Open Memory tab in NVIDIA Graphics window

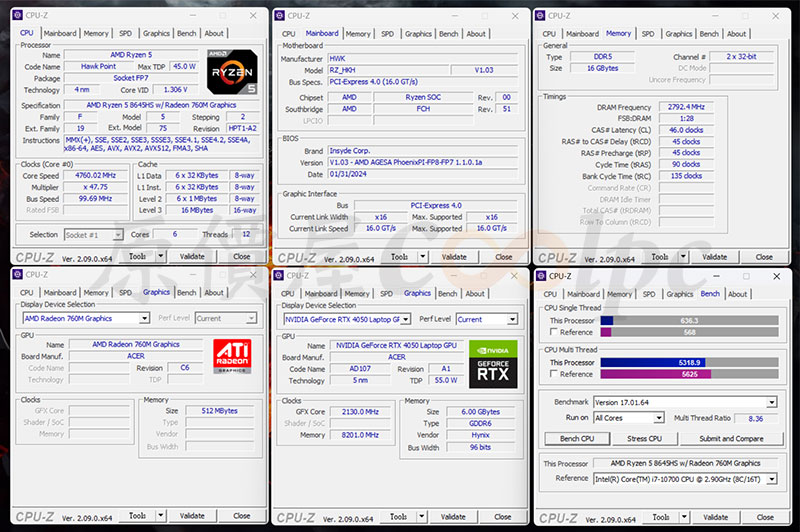click(357, 293)
